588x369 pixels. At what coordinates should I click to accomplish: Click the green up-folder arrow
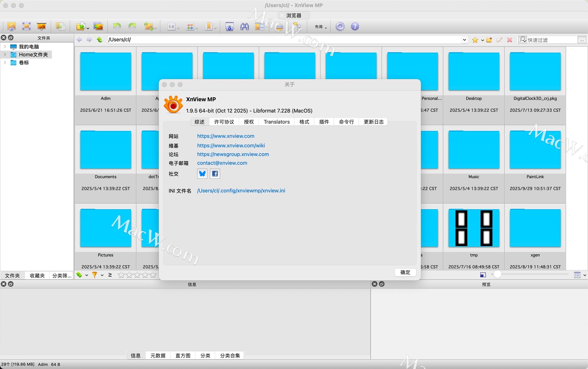100,39
